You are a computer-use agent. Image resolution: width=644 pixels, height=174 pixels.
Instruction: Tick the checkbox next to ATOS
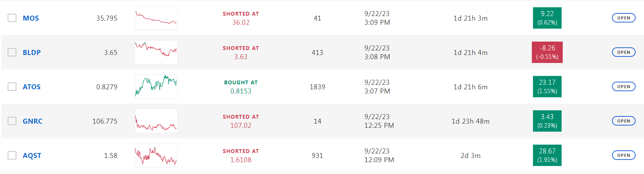(12, 87)
